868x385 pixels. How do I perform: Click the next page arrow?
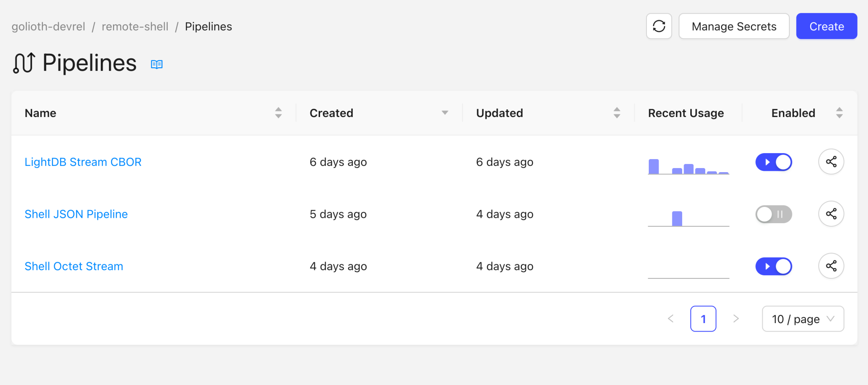pos(736,319)
